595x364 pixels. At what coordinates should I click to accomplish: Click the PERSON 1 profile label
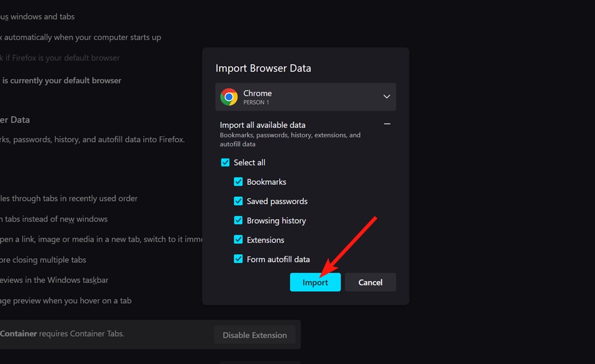pos(256,102)
